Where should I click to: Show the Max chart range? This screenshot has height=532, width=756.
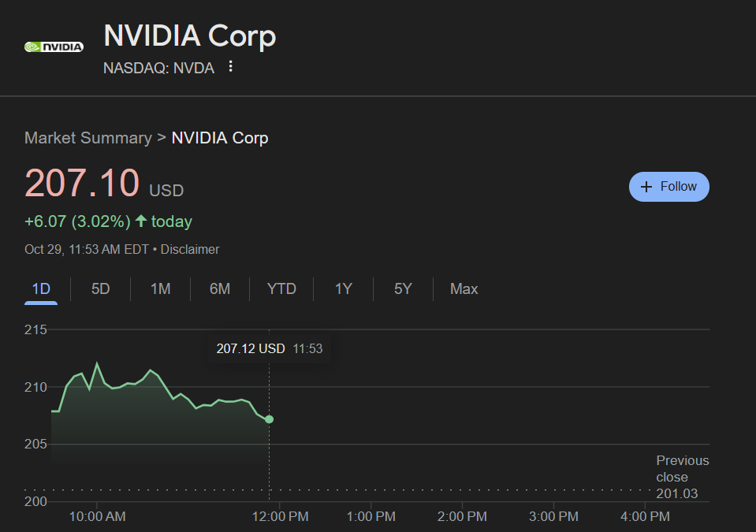[x=464, y=289]
